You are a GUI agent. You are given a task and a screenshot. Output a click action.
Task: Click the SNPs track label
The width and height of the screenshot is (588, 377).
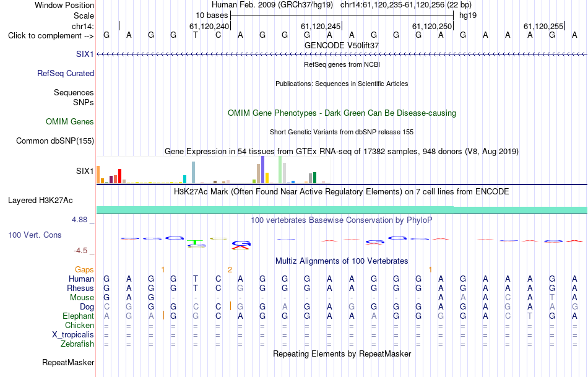tap(84, 102)
